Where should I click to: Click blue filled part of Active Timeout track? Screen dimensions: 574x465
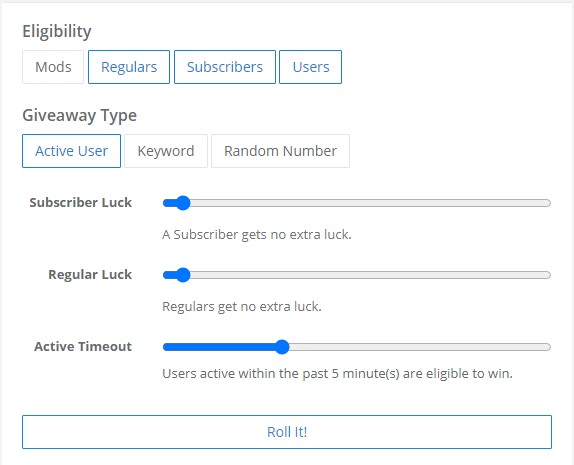pyautogui.click(x=219, y=347)
